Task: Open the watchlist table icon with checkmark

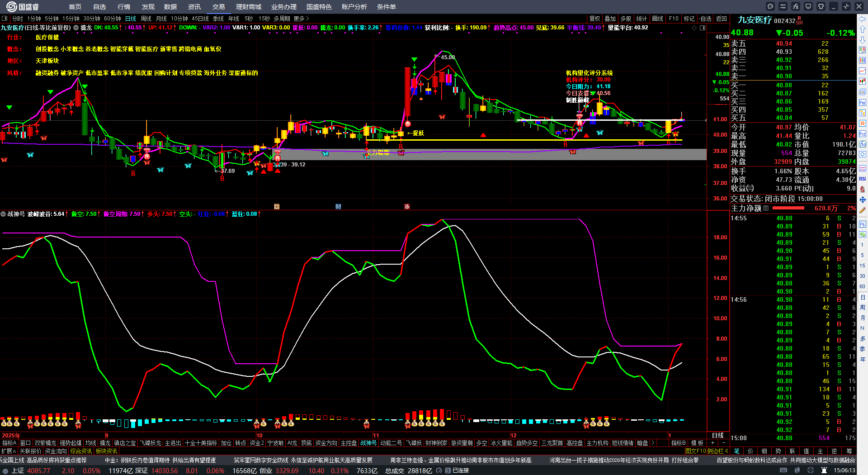Action: tap(863, 50)
